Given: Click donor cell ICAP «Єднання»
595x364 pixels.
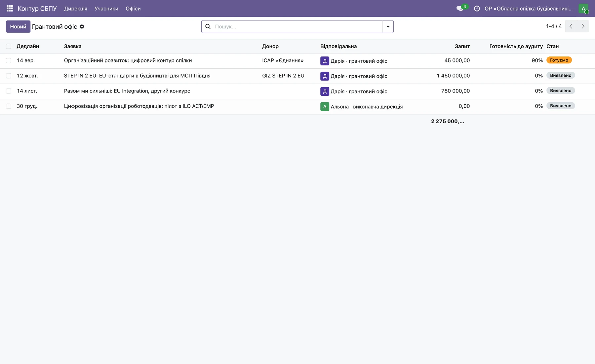Looking at the screenshot, I should [x=283, y=60].
